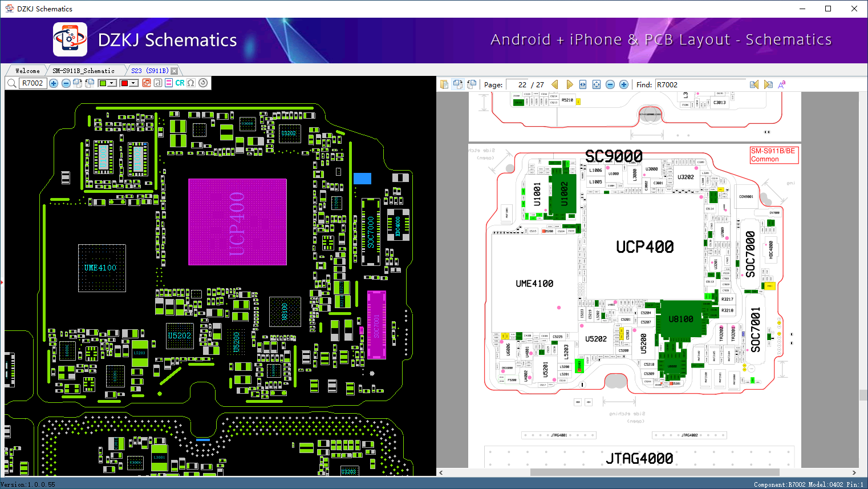Toggle the text label 'a' icon
Screen dimensions: 868x489
[x=157, y=83]
